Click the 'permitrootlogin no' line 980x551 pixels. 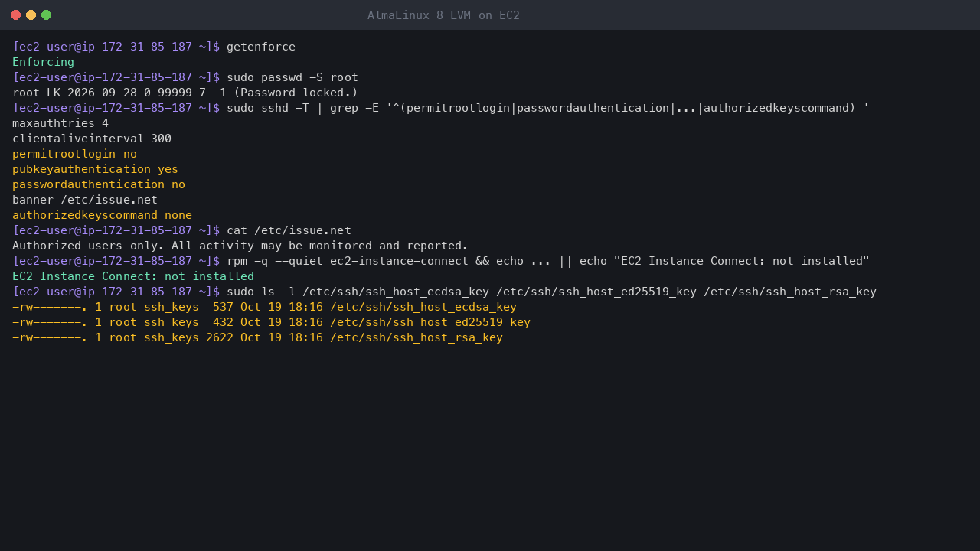coord(75,154)
